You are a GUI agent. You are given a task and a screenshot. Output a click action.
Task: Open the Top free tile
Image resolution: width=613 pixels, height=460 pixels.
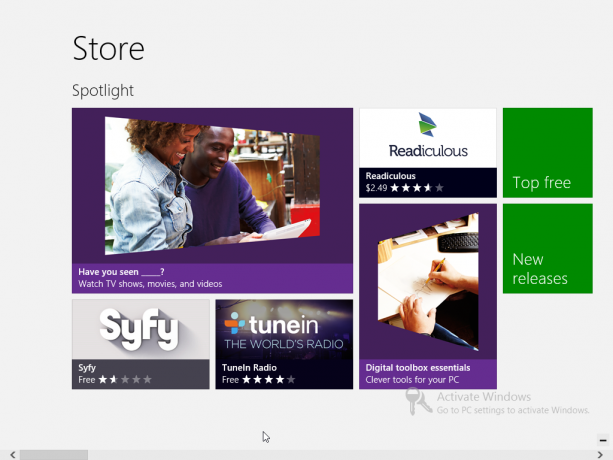(548, 153)
